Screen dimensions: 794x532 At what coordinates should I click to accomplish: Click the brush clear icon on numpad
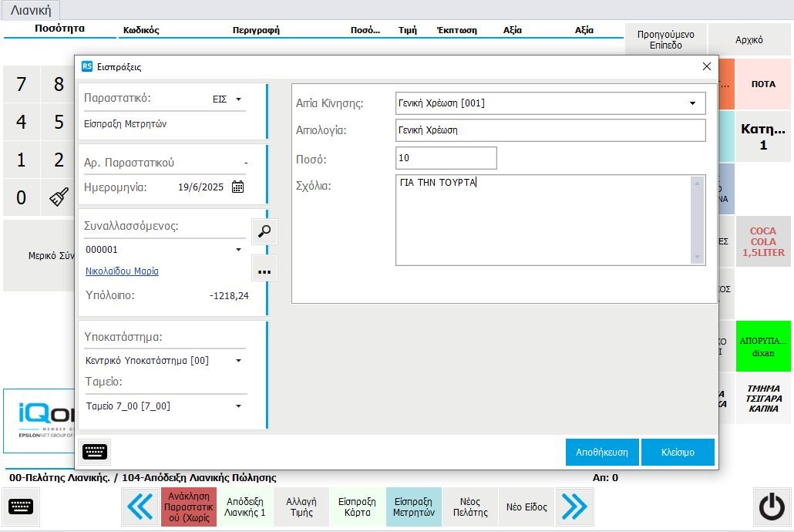point(59,197)
